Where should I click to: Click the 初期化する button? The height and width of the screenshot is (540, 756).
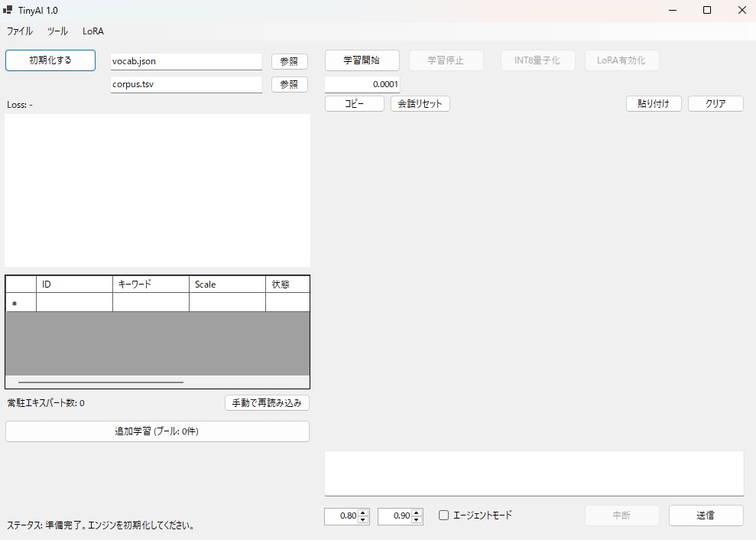(50, 60)
